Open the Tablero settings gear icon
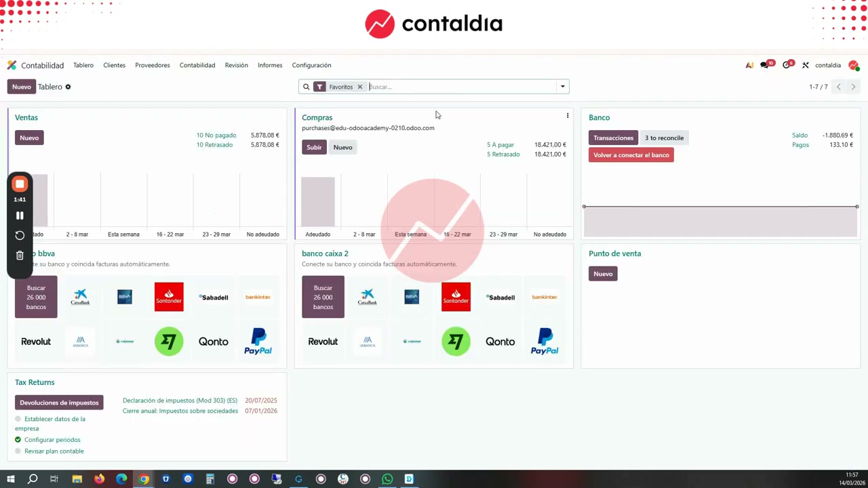The width and height of the screenshot is (868, 488). pos(68,87)
